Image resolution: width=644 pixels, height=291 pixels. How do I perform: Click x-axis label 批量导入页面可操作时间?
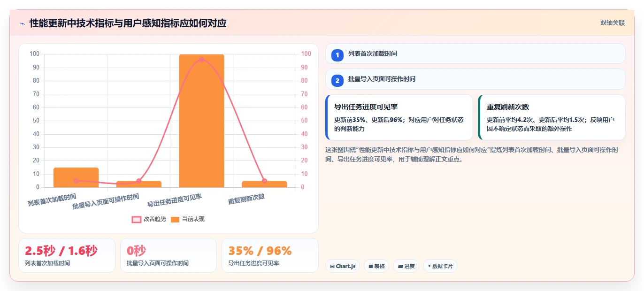106,201
